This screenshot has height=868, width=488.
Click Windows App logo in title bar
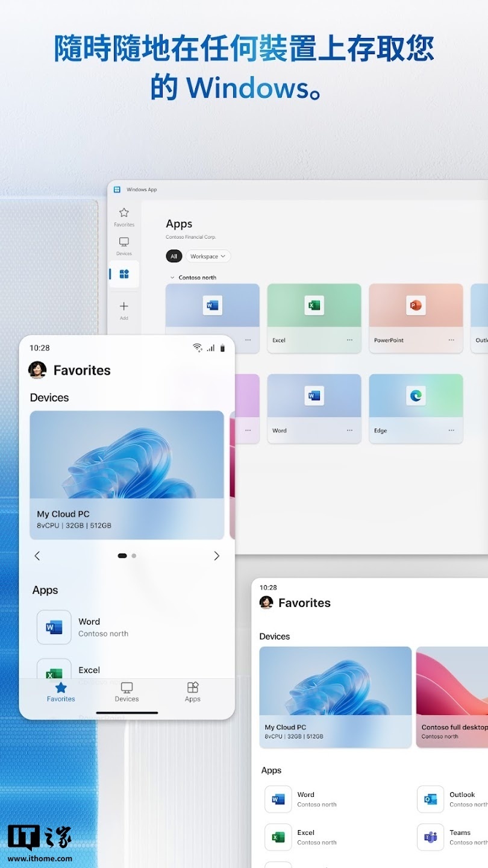pyautogui.click(x=117, y=189)
